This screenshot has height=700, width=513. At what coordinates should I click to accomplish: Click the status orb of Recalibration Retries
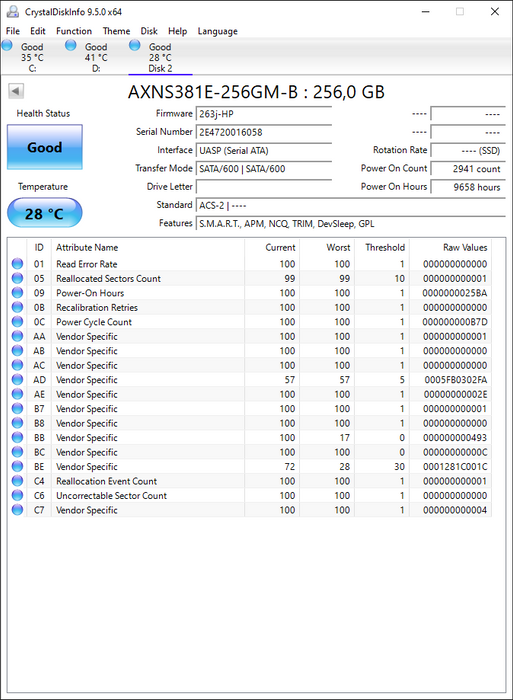pyautogui.click(x=17, y=307)
